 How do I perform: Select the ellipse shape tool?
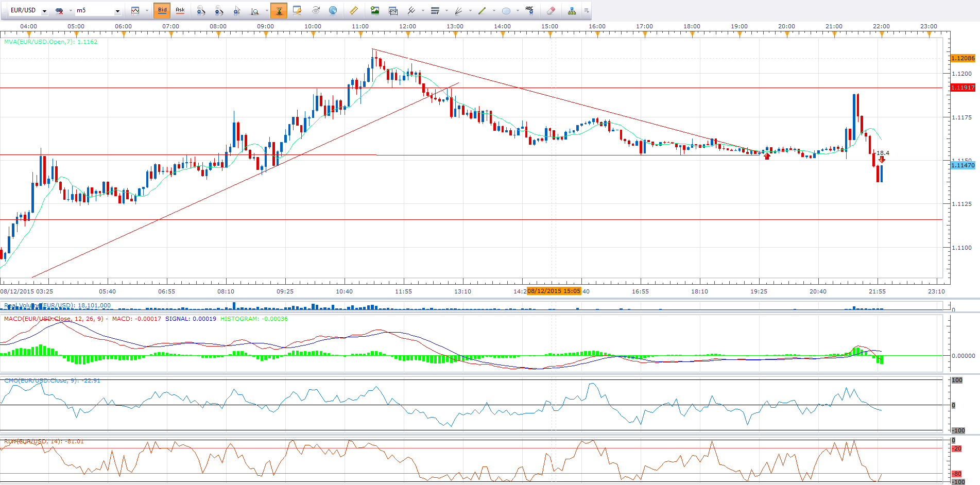click(506, 11)
